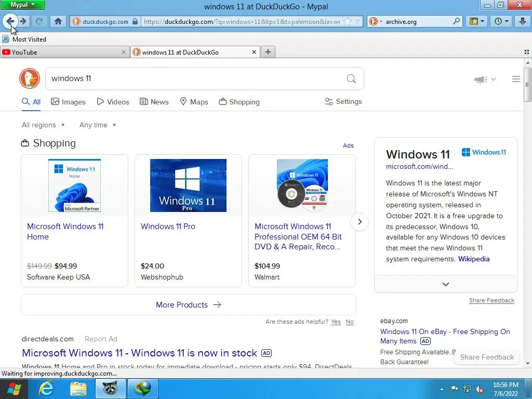532x399 pixels.
Task: Close the windows 11 at DuckDuckGo tab
Action: pyautogui.click(x=254, y=52)
